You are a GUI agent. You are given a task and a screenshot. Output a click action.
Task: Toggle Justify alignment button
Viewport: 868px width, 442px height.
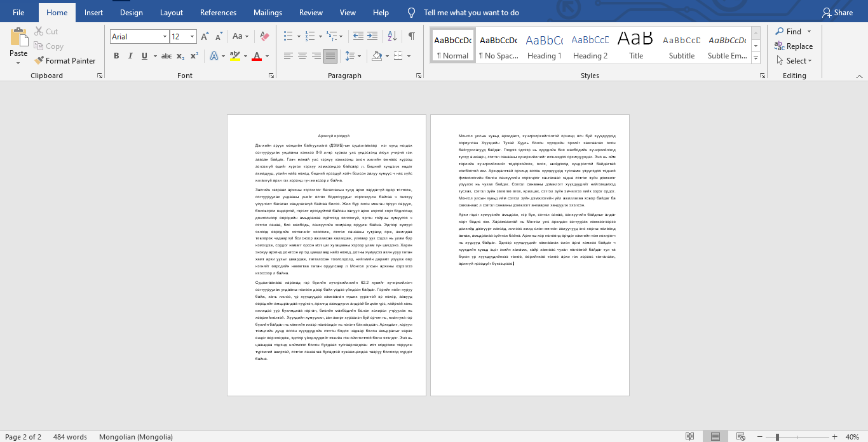(x=330, y=56)
